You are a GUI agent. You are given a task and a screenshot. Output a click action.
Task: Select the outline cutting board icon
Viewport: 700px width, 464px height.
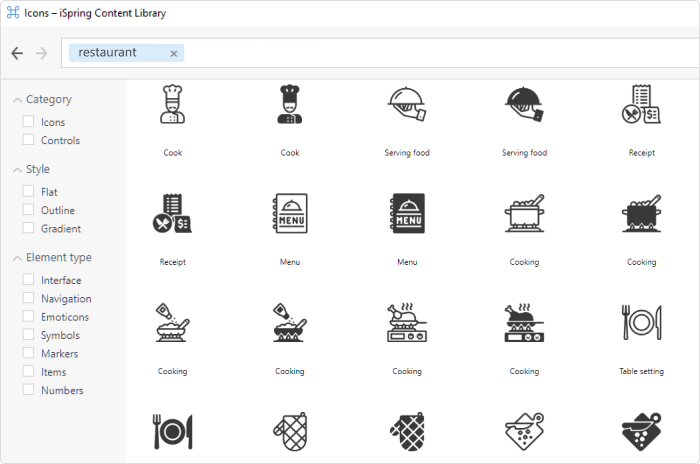click(x=524, y=431)
